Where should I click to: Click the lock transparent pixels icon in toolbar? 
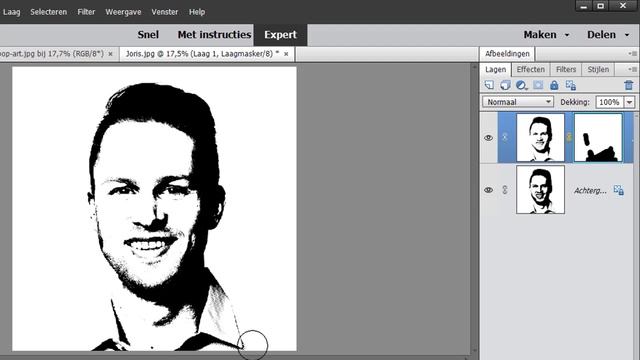tap(571, 85)
